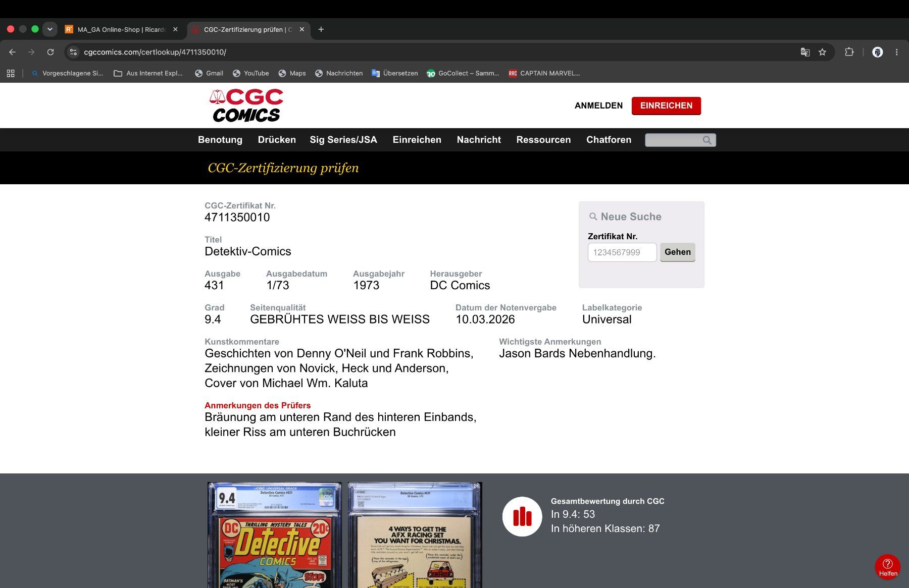The width and height of the screenshot is (909, 588).
Task: Open the Ressourcen navigation menu
Action: [x=543, y=140]
